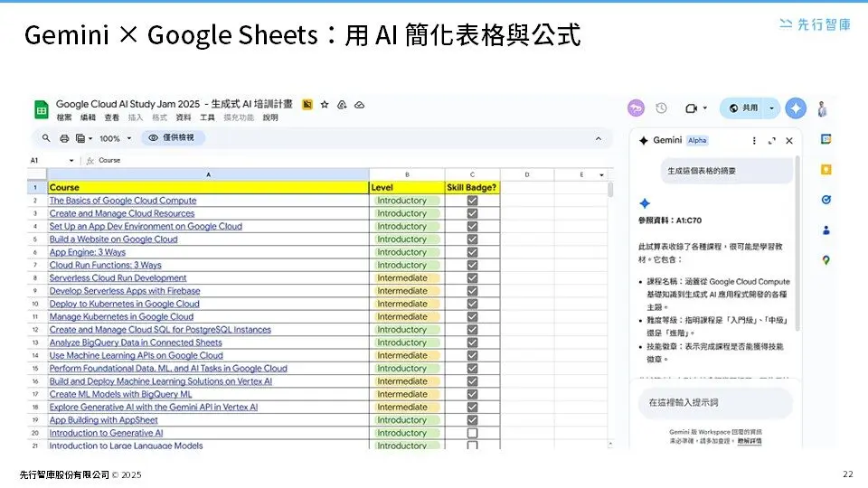868x488 pixels.
Task: Open Level dropdown for Create and Manage Cloud Resources
Action: [407, 213]
